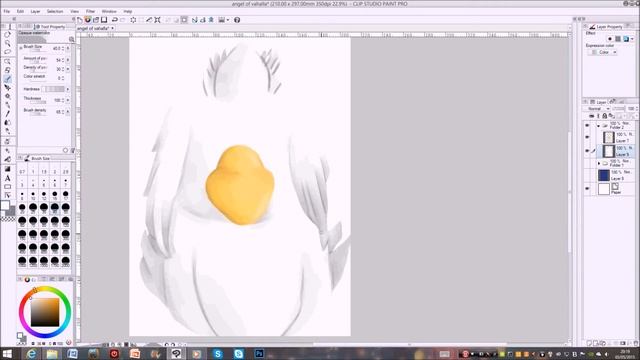Screen dimensions: 640x360
Task: Open the Filter menu
Action: pyautogui.click(x=90, y=11)
